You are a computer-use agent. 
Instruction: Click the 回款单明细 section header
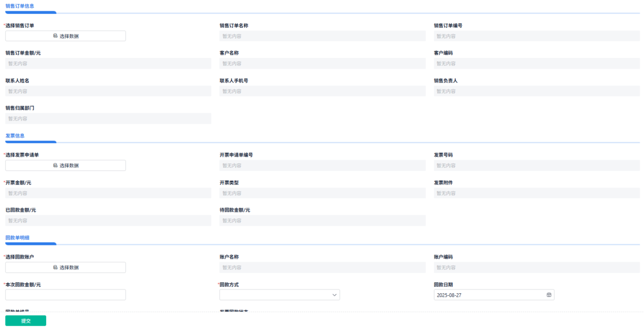coord(17,237)
